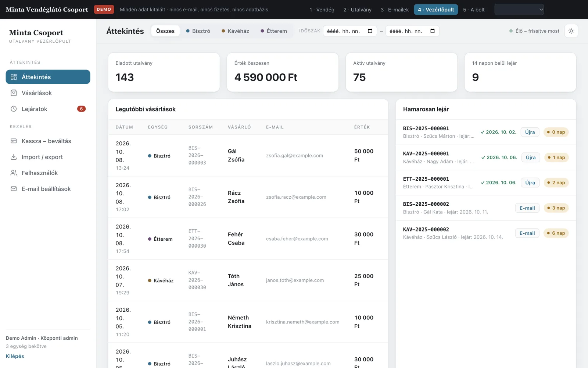
Task: Toggle the light/dark theme sun icon
Action: (x=571, y=31)
